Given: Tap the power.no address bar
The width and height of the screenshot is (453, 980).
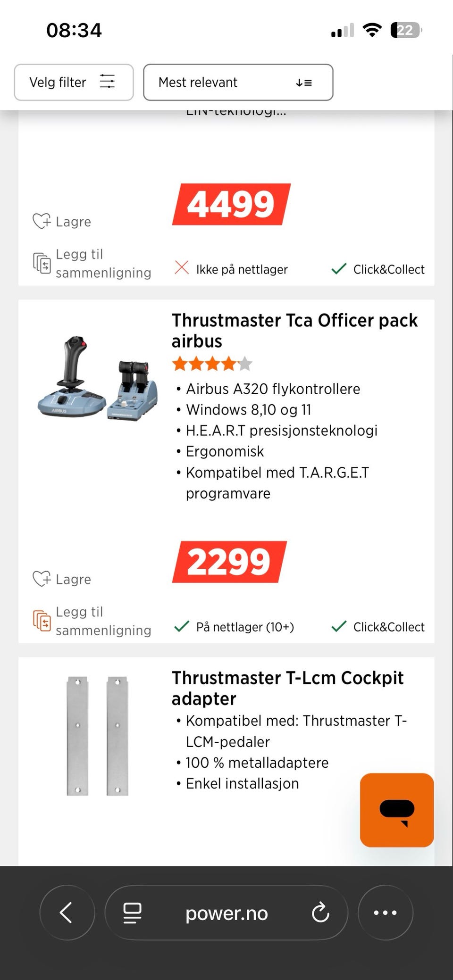Looking at the screenshot, I should 226,914.
